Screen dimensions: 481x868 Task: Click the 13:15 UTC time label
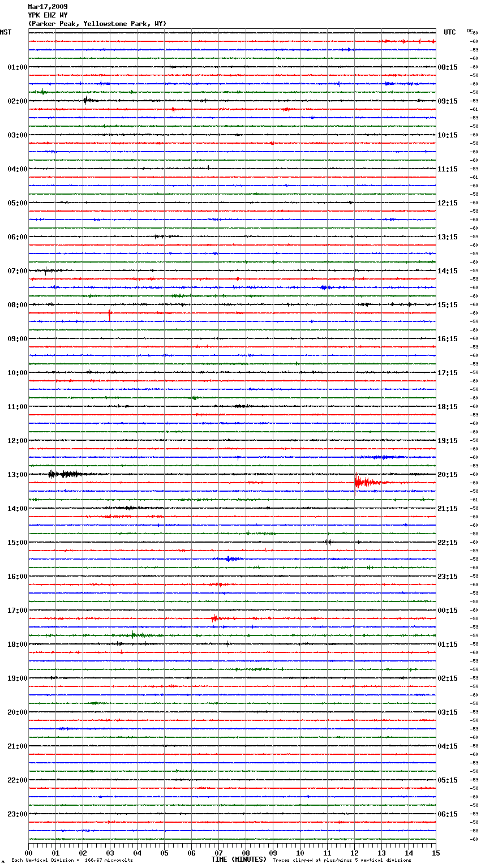click(448, 237)
